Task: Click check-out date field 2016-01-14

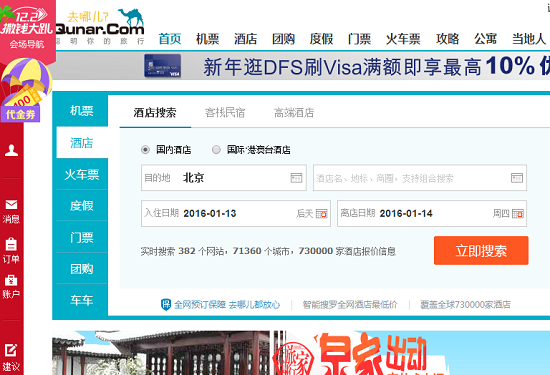Action: [432, 214]
